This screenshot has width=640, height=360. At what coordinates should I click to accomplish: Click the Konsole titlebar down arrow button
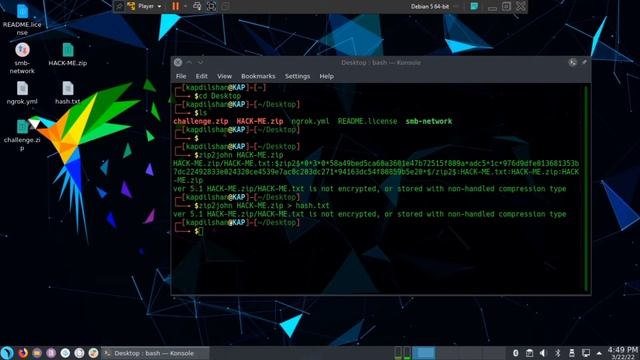click(200, 62)
